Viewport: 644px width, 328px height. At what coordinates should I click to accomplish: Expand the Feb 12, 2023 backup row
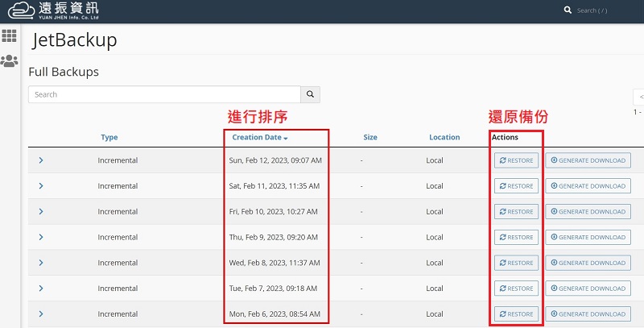[x=41, y=160]
